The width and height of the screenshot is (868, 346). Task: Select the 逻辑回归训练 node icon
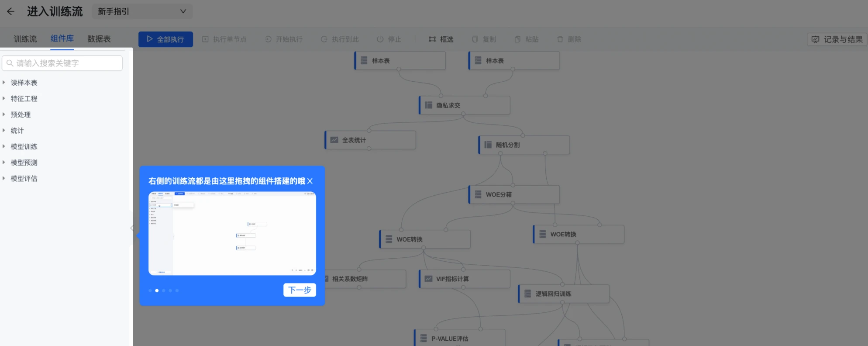(528, 294)
